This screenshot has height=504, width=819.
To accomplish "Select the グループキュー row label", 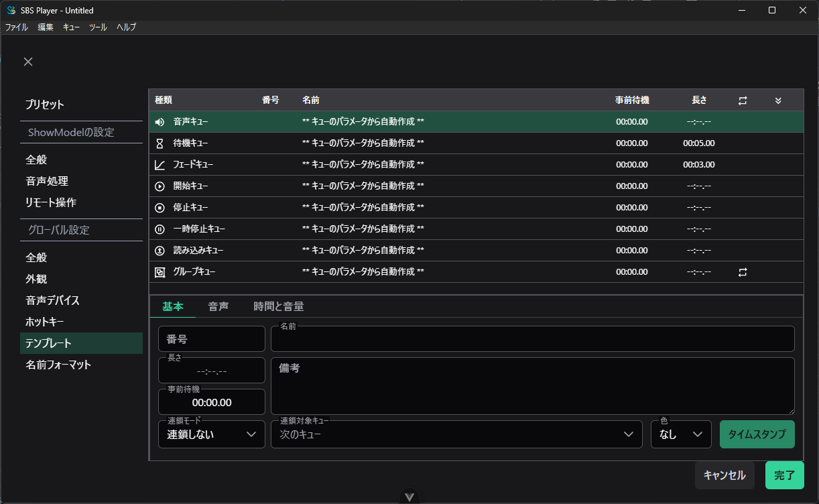I will (194, 272).
